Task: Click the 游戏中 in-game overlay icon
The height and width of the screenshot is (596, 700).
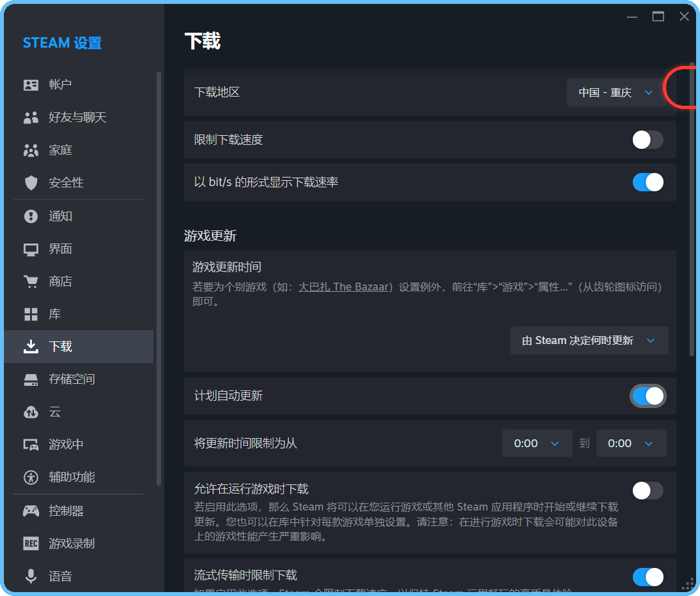Action: [x=31, y=445]
